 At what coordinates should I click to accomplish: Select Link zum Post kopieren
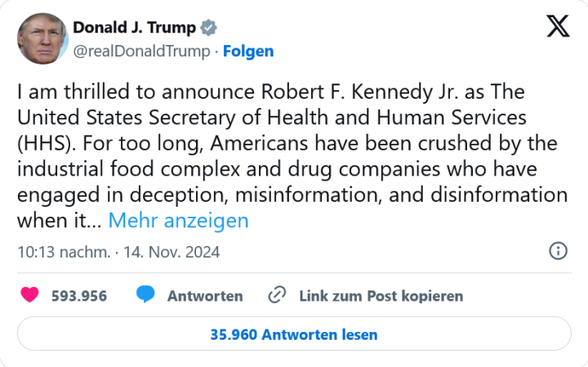(381, 296)
